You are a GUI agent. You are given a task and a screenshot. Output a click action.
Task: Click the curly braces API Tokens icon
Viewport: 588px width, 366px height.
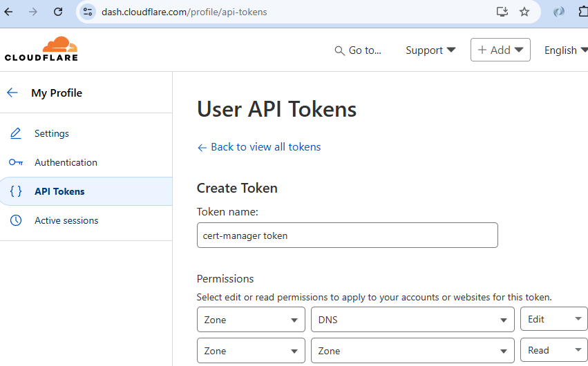click(x=16, y=191)
